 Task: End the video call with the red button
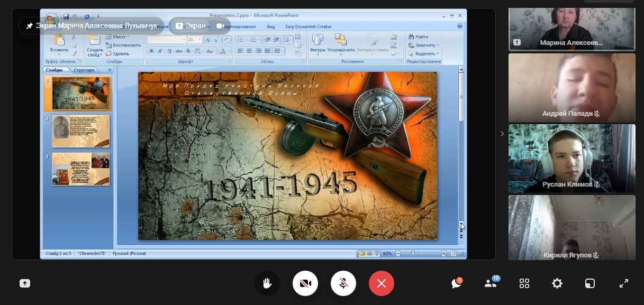(382, 283)
